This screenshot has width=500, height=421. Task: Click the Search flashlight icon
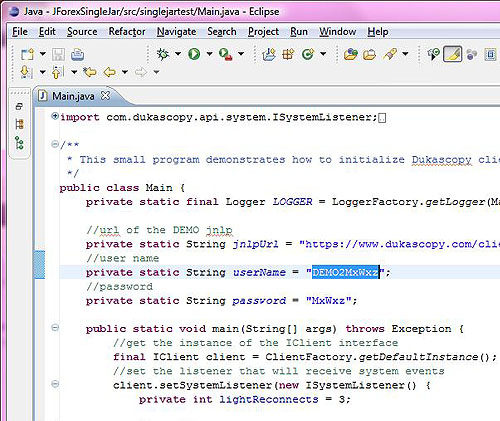[x=389, y=54]
